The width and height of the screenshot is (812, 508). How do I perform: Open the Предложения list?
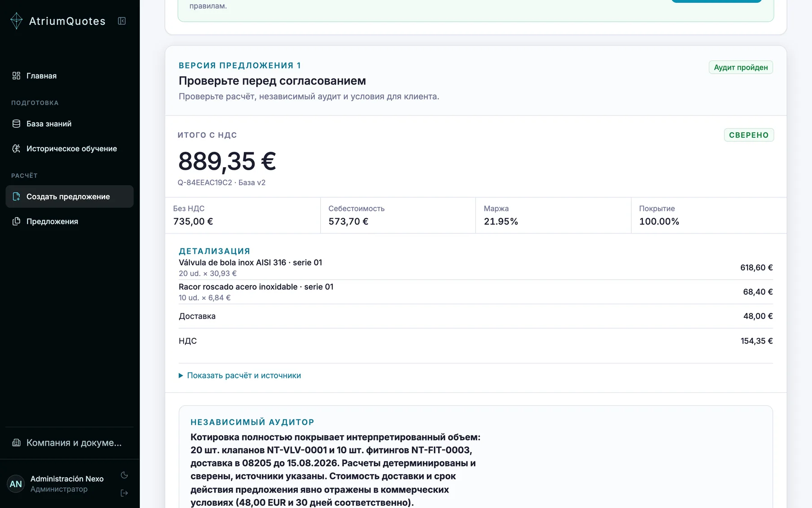point(69,221)
